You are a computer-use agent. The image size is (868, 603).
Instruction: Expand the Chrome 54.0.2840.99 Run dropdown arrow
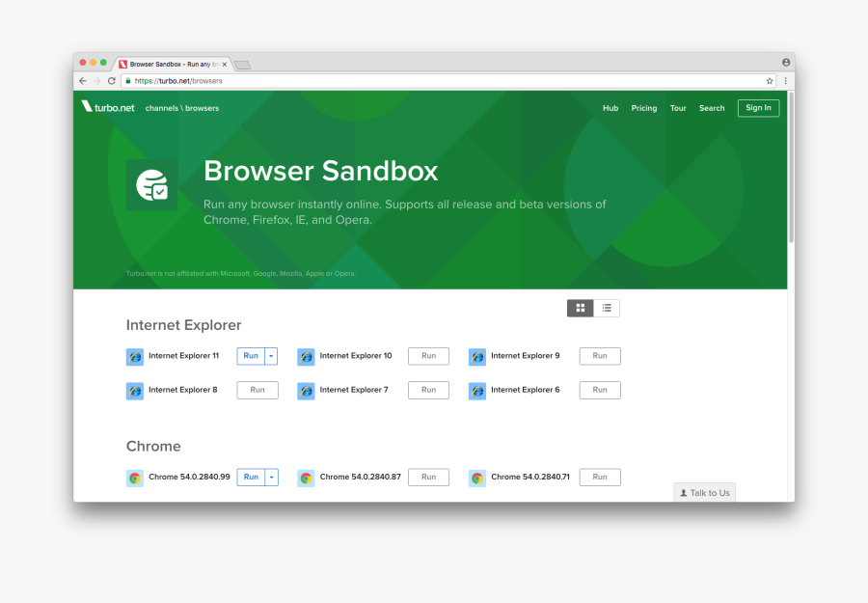tap(272, 477)
